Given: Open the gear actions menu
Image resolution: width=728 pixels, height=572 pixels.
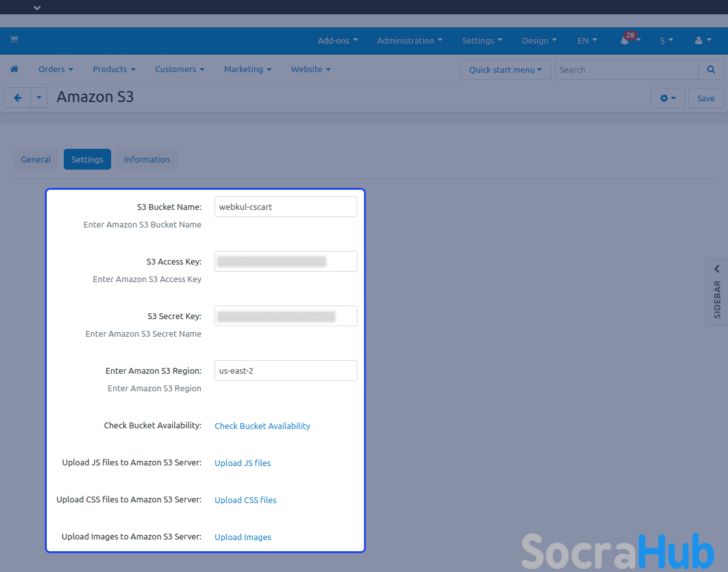Looking at the screenshot, I should pos(668,98).
